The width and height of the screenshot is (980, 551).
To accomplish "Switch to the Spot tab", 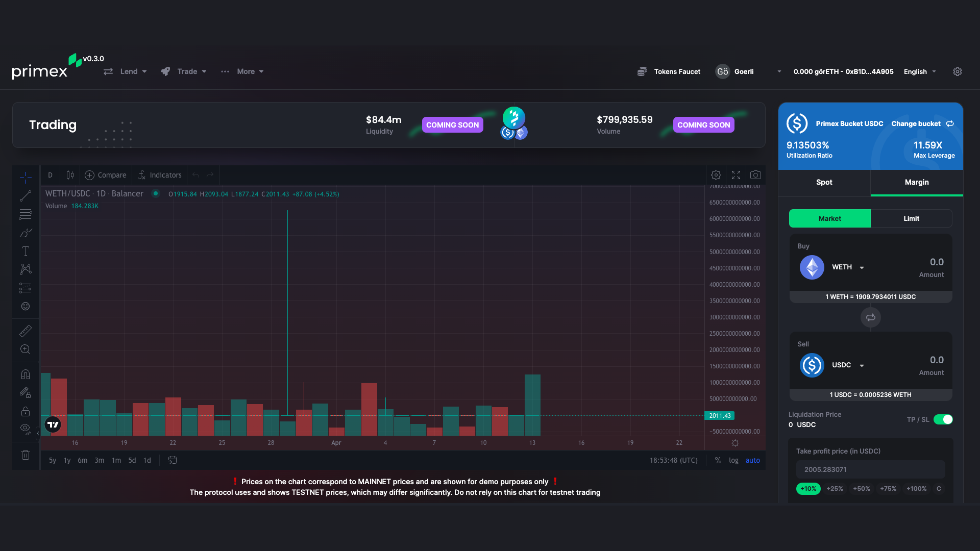I will (824, 182).
